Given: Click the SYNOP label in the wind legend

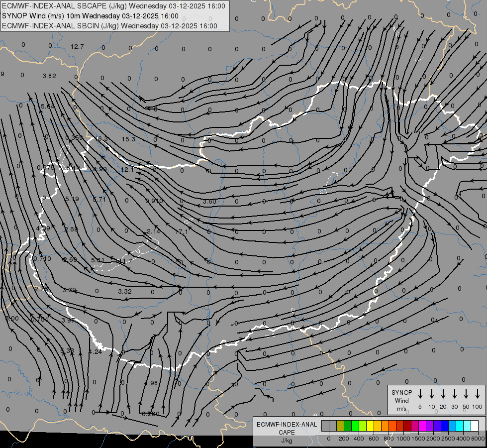Looking at the screenshot, I should 401,392.
